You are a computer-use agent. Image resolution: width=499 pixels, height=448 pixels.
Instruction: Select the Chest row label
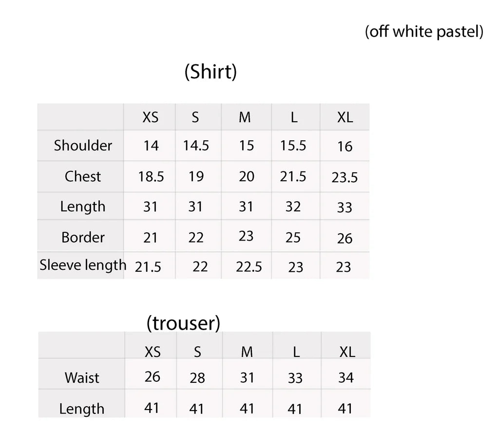point(83,176)
